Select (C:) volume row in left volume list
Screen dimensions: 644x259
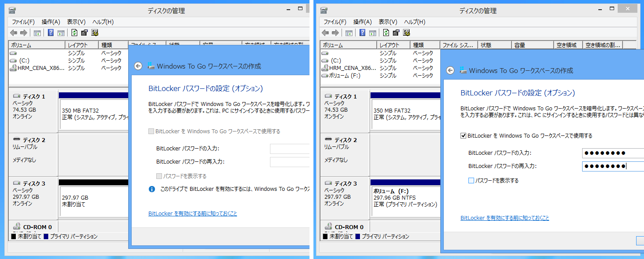(68, 61)
